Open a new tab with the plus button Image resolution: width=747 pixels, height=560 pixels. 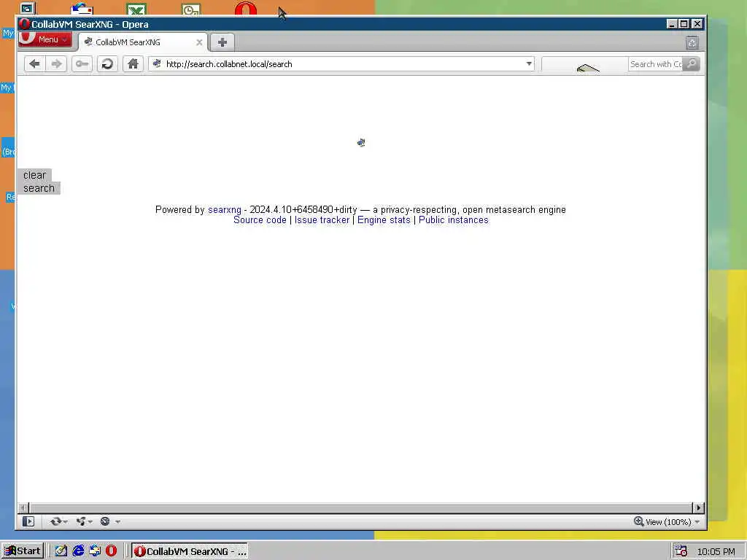coord(222,42)
